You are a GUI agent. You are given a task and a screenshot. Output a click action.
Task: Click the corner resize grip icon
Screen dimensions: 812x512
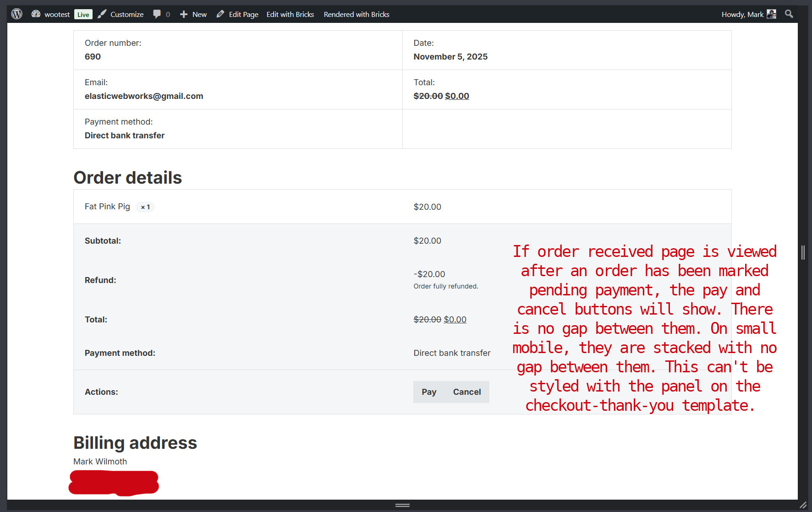[x=803, y=505]
